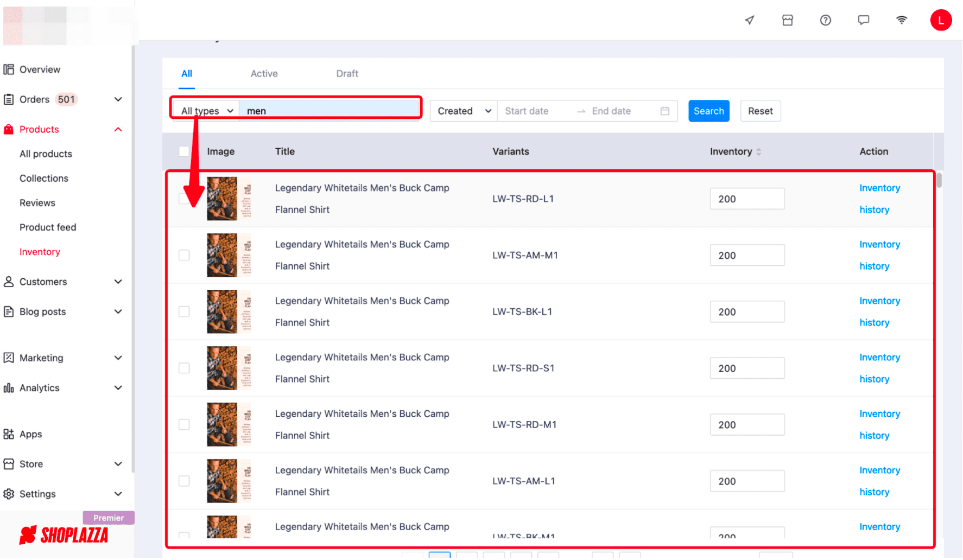963x560 pixels.
Task: Click the blue Search button
Action: (708, 111)
